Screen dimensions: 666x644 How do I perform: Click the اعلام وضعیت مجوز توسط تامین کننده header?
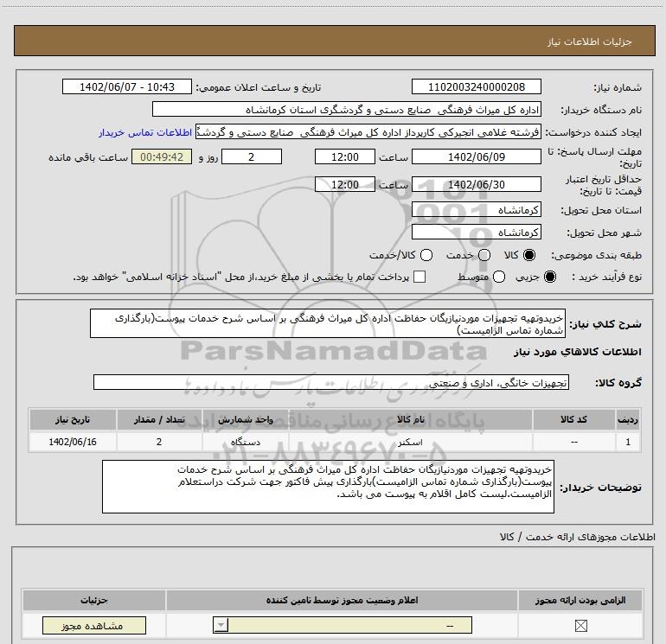[x=342, y=600]
